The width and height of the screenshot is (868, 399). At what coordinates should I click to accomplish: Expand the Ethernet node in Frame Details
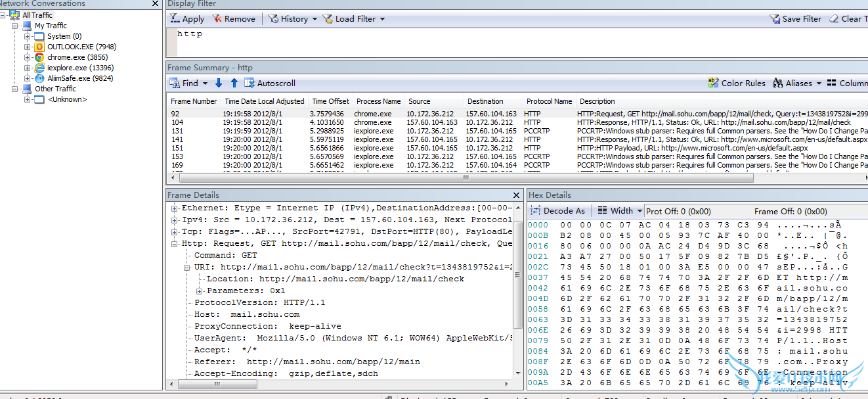[x=175, y=208]
